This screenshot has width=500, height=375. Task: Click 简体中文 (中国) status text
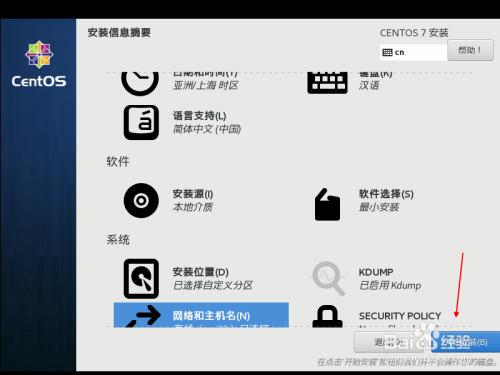pyautogui.click(x=207, y=129)
